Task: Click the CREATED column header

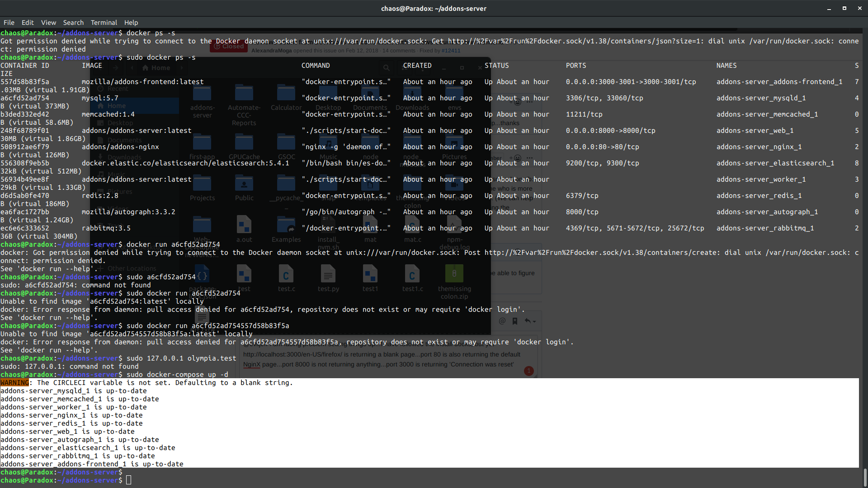Action: click(x=417, y=66)
